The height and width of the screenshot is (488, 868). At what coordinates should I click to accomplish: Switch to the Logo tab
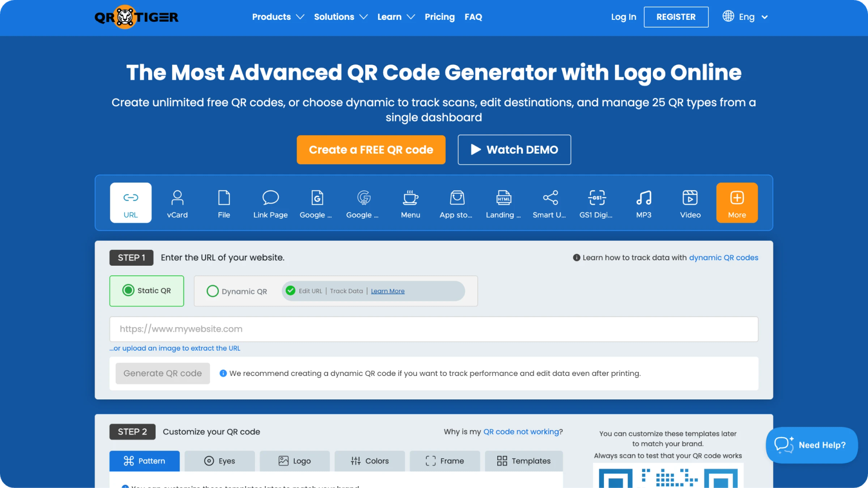tap(295, 461)
